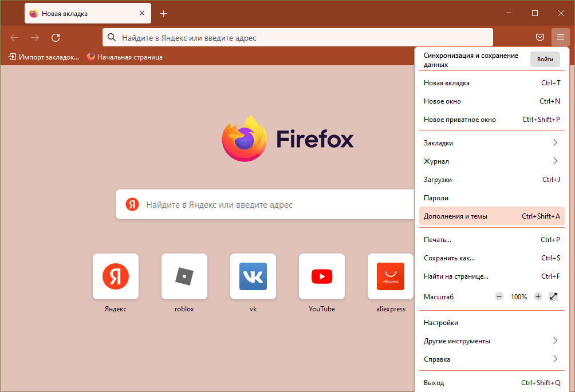
Task: Minimize the Firefox window
Action: [x=509, y=13]
